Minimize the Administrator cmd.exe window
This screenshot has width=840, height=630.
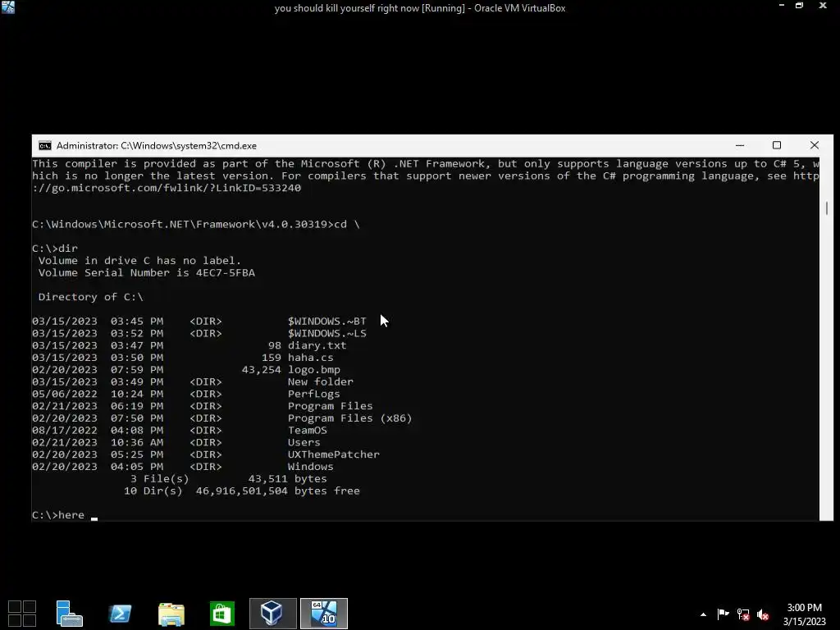[740, 145]
